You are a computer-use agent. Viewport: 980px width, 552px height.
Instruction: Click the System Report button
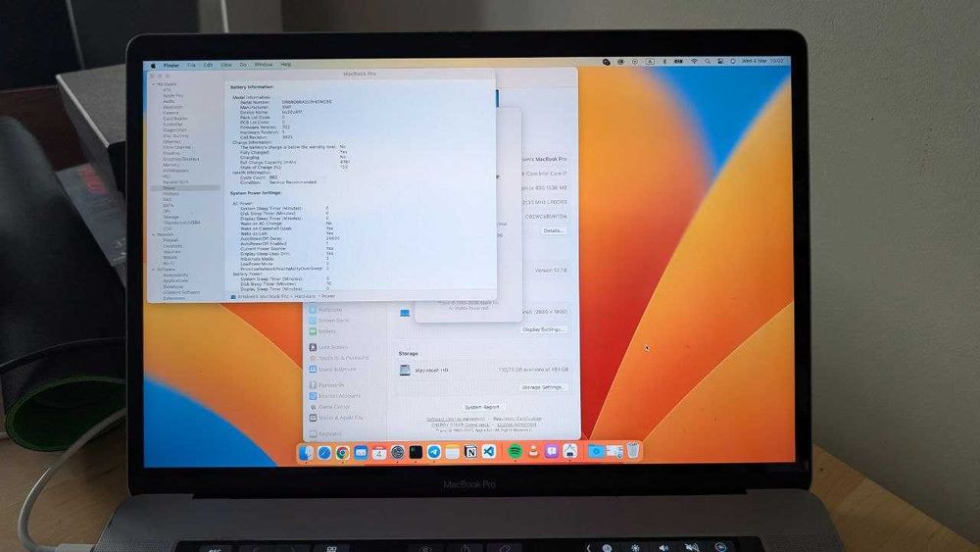click(482, 407)
